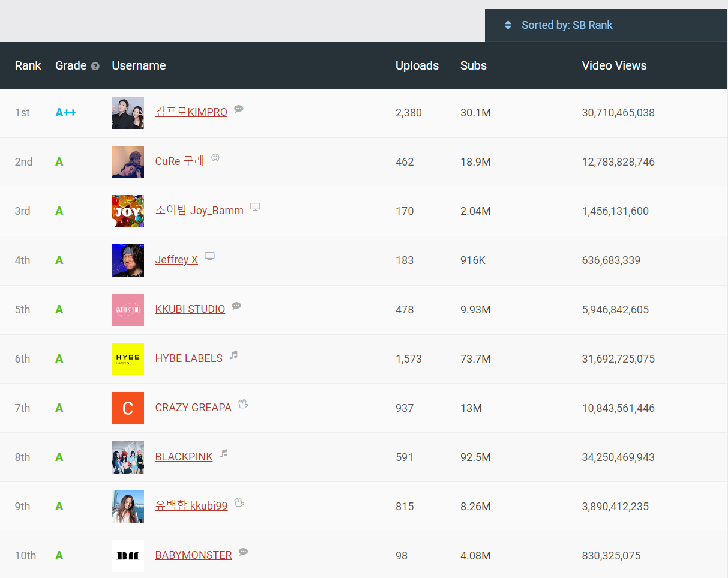Click the 8.26M subs value
The image size is (728, 578).
(475, 507)
